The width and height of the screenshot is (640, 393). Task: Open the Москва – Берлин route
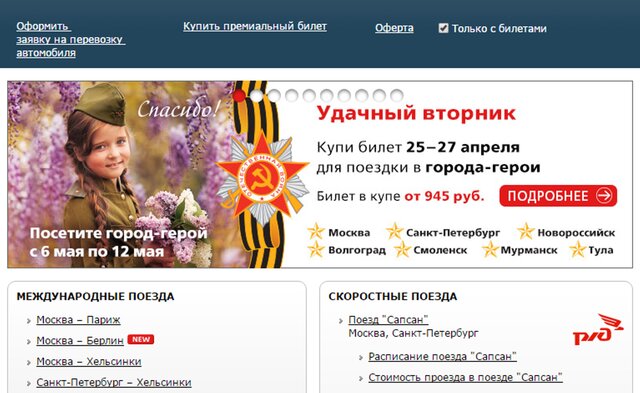[x=80, y=341]
